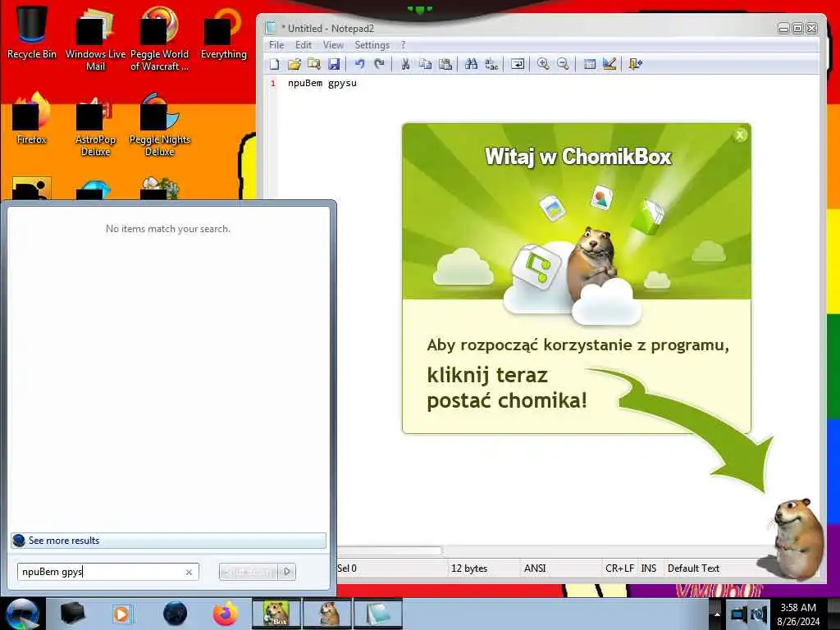This screenshot has width=840, height=630.
Task: Open the View menu in Notepad2
Action: tap(333, 45)
